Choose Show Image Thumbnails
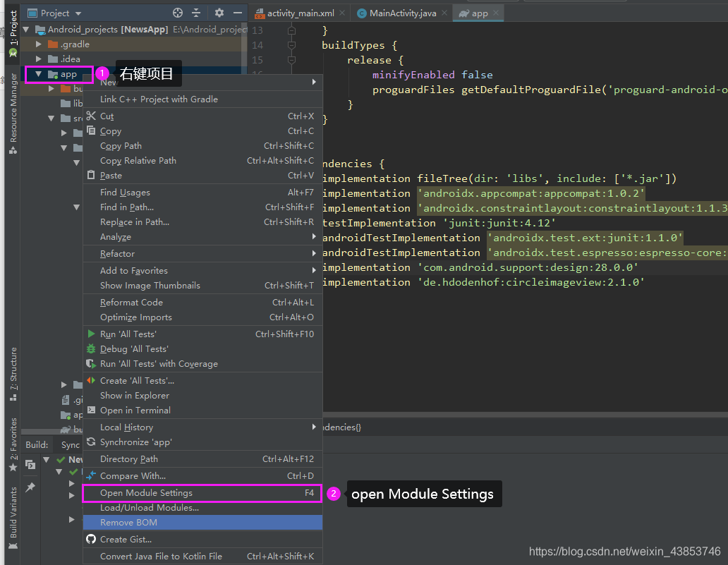The height and width of the screenshot is (565, 728). (202, 286)
